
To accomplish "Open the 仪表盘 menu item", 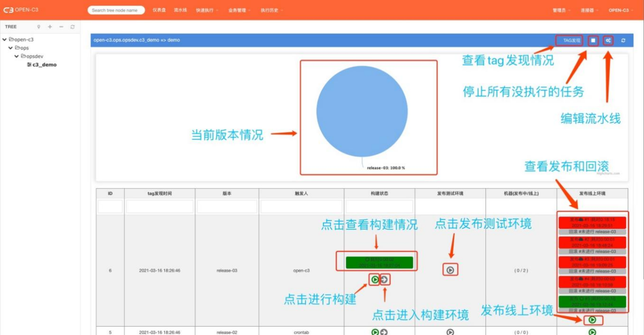I will click(159, 10).
